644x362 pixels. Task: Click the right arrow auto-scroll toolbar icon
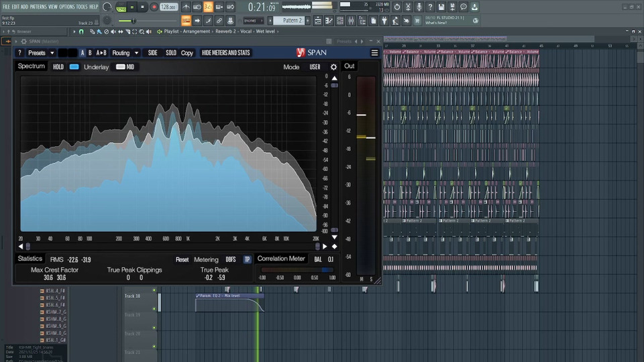pyautogui.click(x=197, y=21)
